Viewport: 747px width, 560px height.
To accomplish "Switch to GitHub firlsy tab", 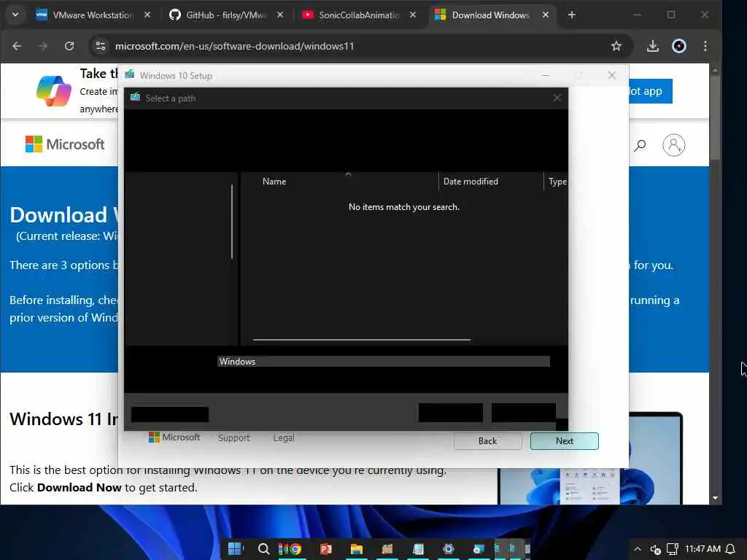I will tap(226, 15).
